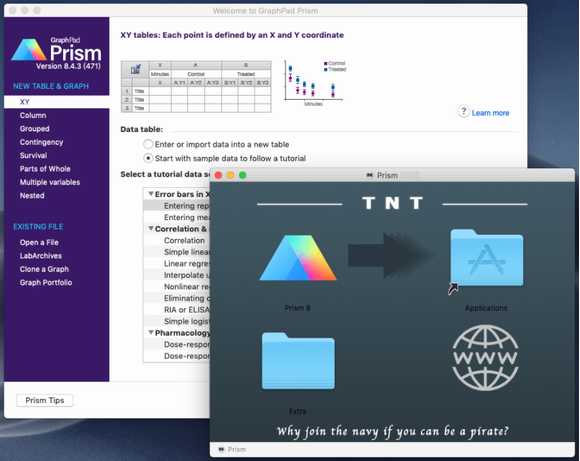The width and height of the screenshot is (580, 461).
Task: Click the XY sample graph thumbnail
Action: tap(315, 84)
